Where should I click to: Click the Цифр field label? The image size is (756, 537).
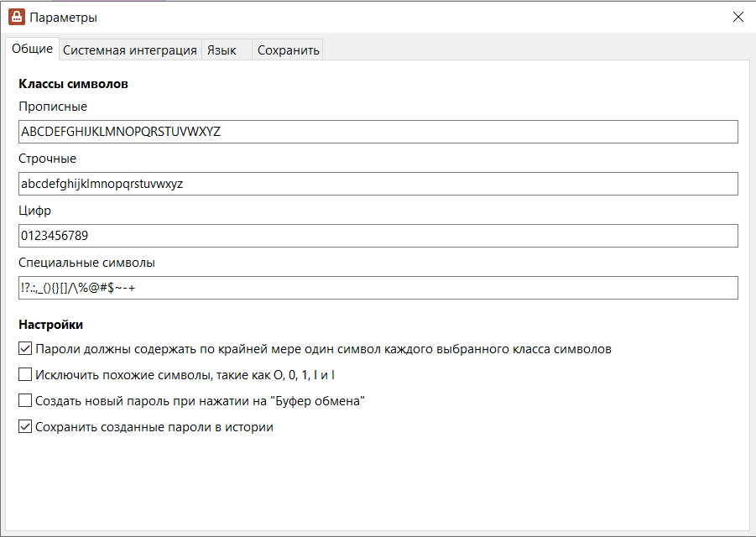(x=35, y=211)
